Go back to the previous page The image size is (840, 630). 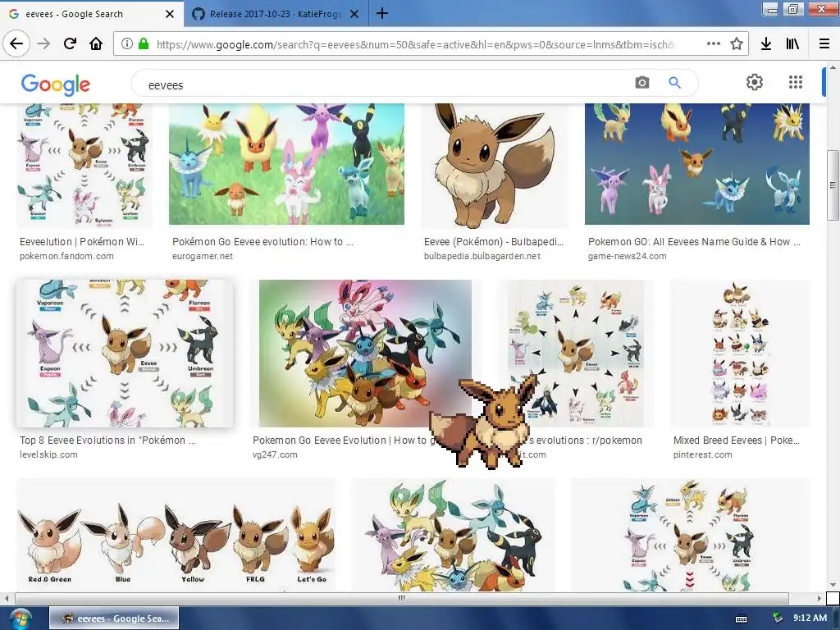(x=16, y=43)
